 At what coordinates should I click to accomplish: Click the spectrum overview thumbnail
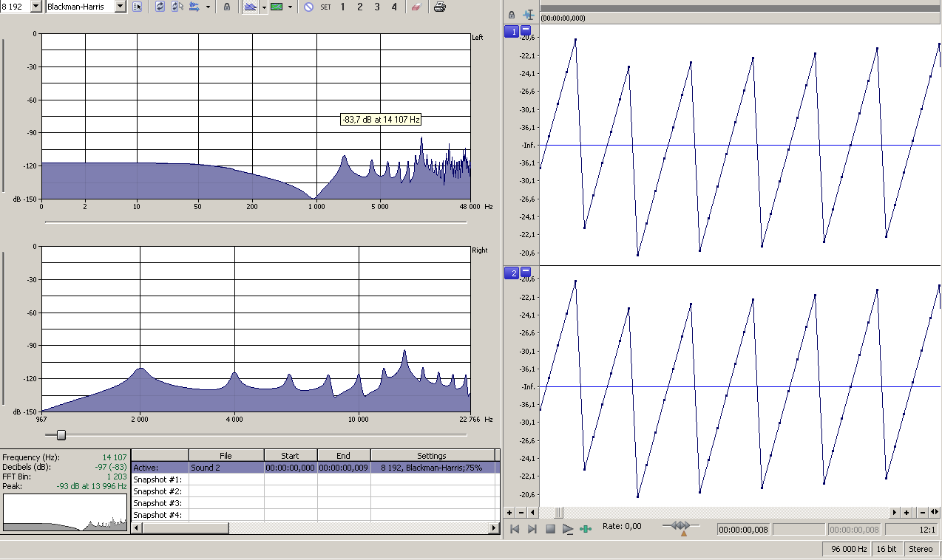65,513
